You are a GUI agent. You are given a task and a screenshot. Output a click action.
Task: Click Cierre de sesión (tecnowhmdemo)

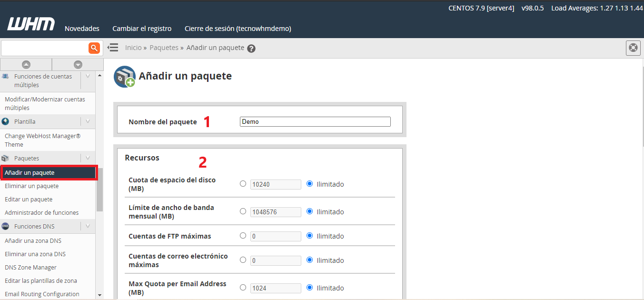[238, 29]
